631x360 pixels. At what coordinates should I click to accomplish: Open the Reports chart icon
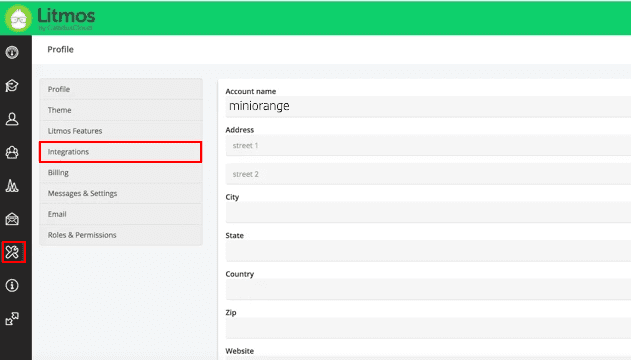click(12, 185)
